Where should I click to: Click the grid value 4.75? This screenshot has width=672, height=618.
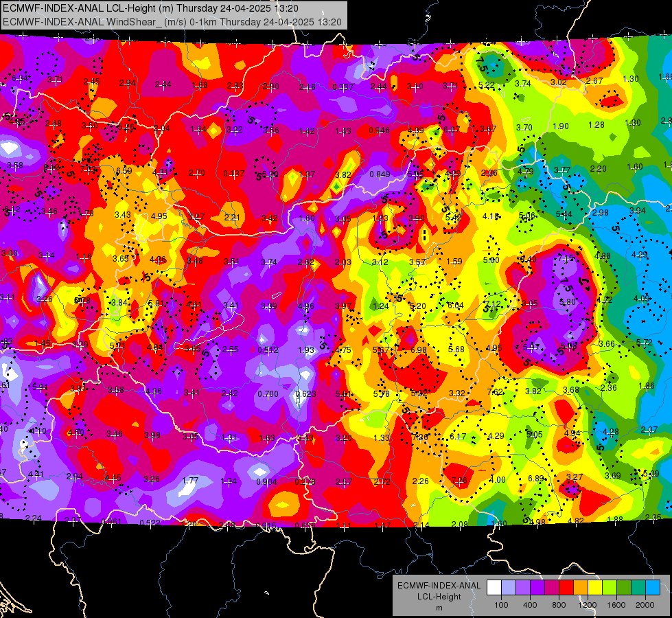click(x=343, y=350)
